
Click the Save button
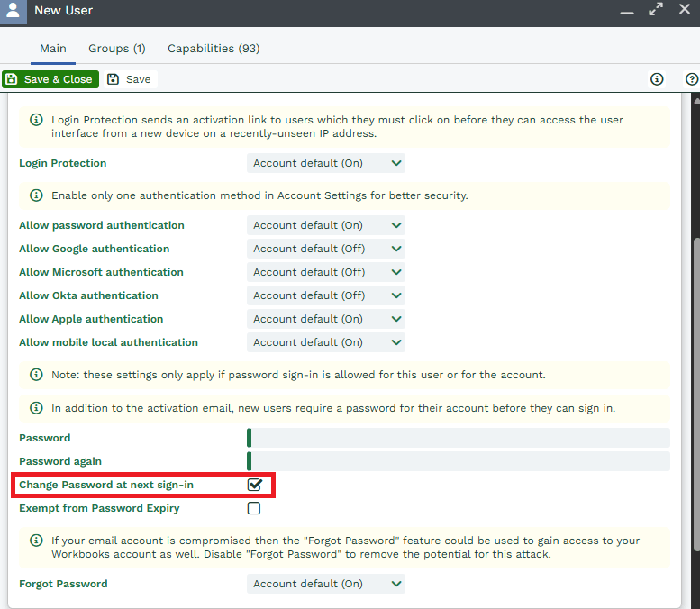tap(130, 79)
